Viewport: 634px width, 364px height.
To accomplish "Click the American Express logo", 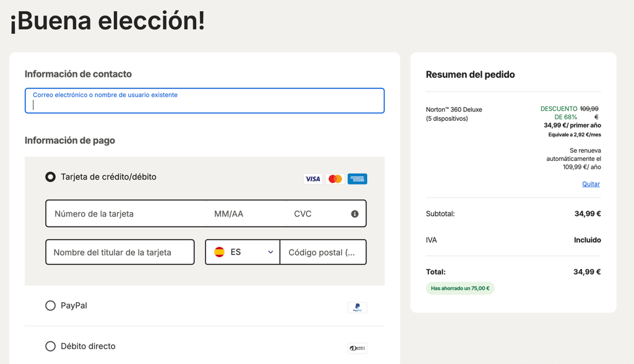I will (x=357, y=179).
